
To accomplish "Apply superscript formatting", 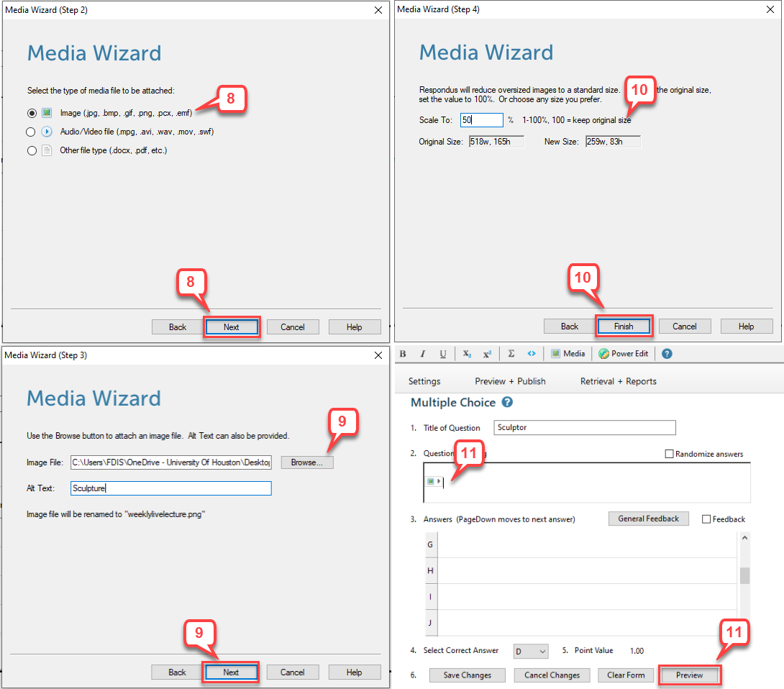I will click(487, 354).
